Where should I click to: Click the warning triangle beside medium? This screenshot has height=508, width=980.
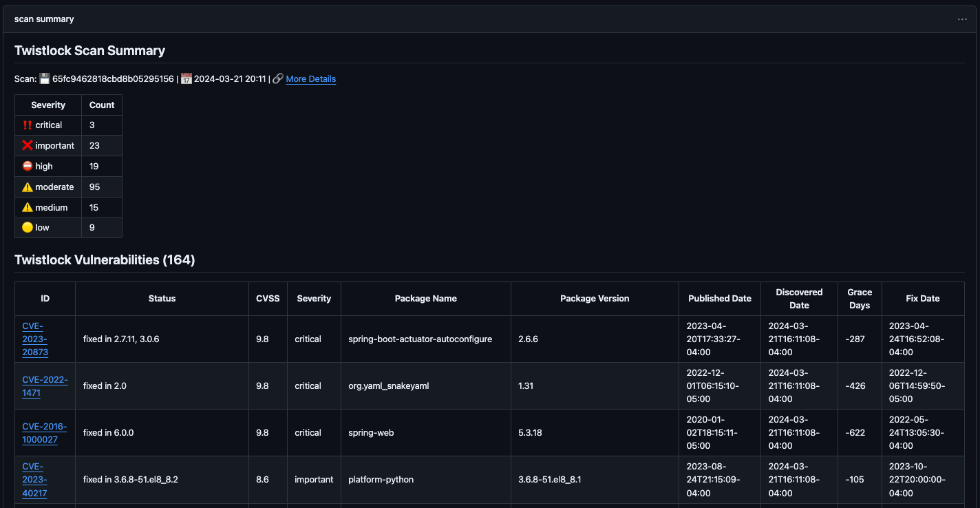click(x=28, y=208)
